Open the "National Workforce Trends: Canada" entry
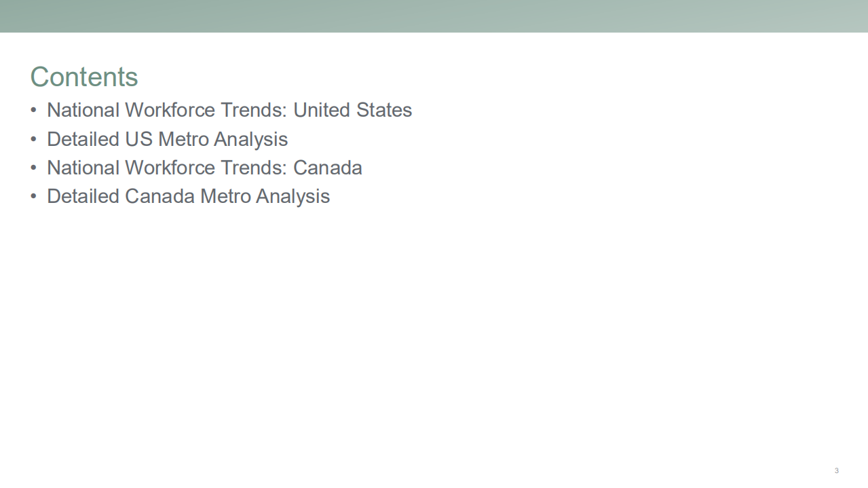 204,168
